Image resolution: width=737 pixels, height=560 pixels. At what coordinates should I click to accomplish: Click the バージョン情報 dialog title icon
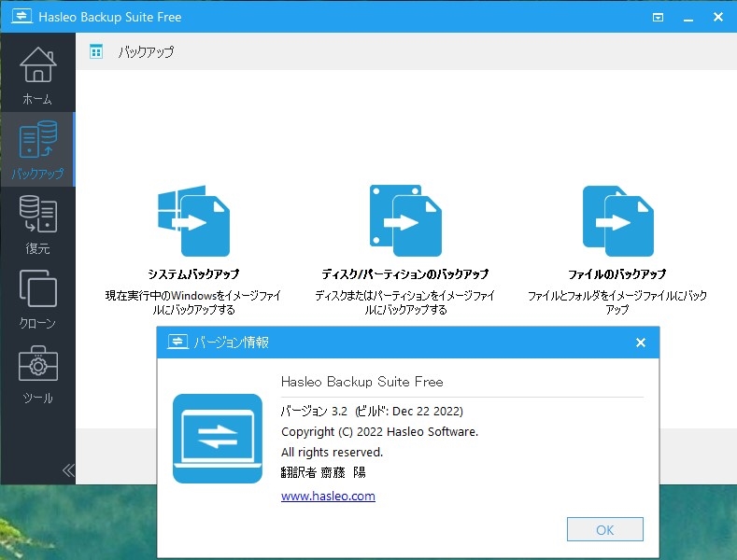coord(177,342)
